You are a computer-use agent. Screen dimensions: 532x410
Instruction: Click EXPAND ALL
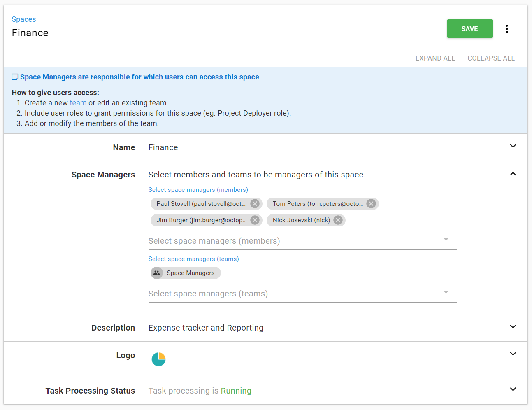[x=435, y=58]
